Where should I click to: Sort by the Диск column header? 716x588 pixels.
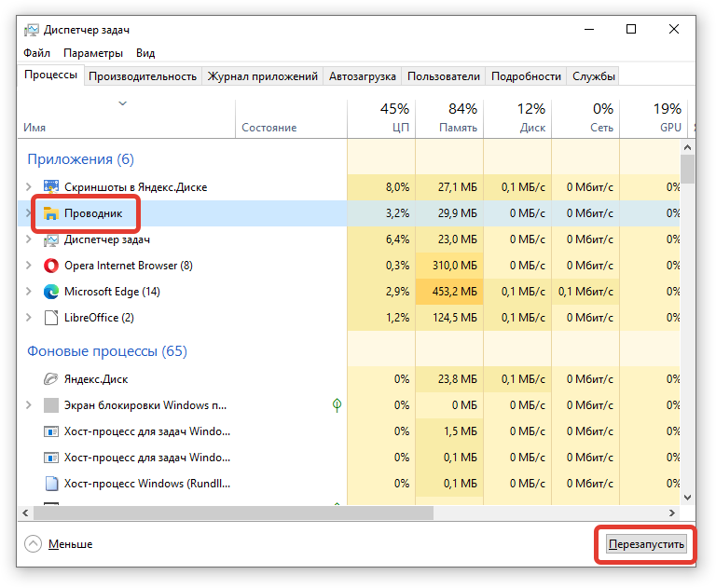point(517,118)
